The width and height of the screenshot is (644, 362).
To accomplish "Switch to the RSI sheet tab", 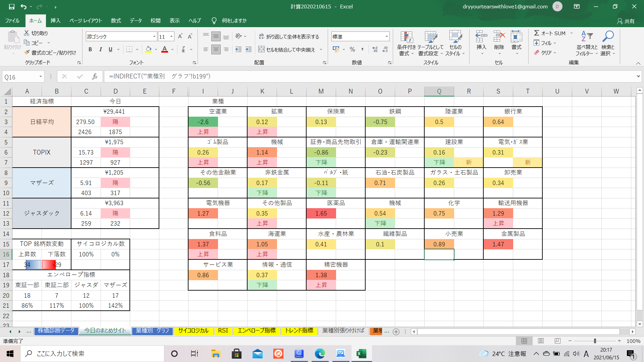I will (x=223, y=330).
